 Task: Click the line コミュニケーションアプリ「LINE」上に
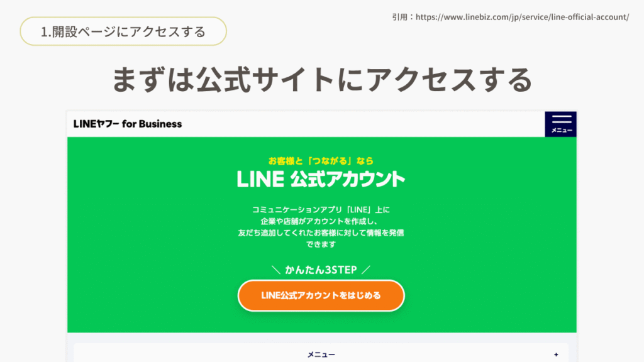point(321,210)
